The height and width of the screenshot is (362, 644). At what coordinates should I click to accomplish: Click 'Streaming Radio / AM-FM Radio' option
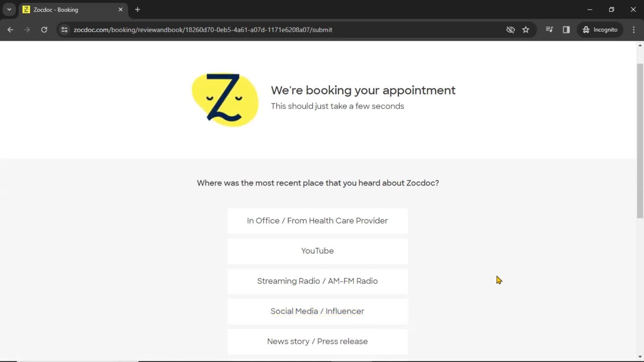(318, 281)
